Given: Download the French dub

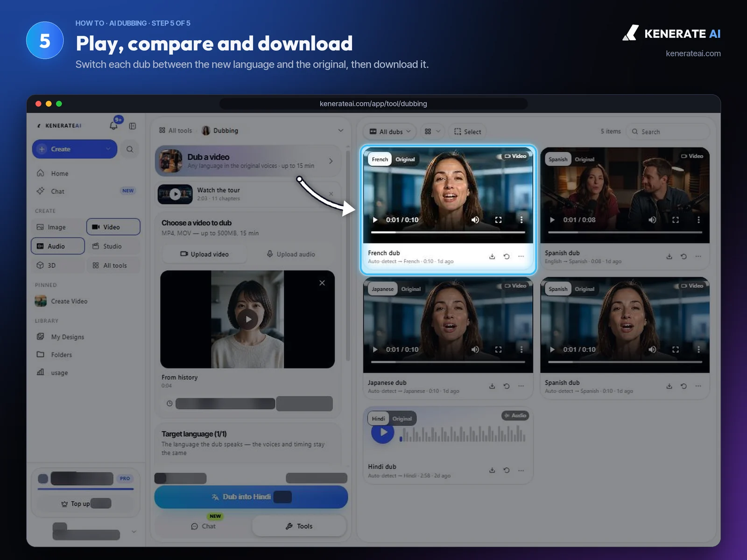Looking at the screenshot, I should tap(492, 256).
